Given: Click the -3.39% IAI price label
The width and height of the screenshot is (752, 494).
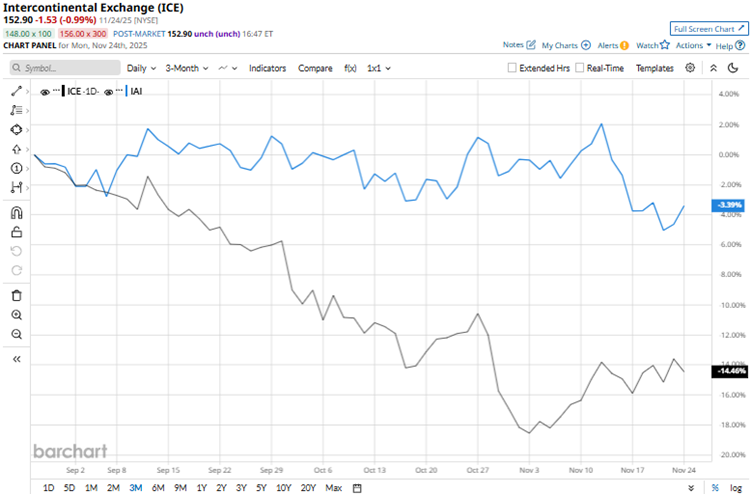Looking at the screenshot, I should click(x=729, y=205).
